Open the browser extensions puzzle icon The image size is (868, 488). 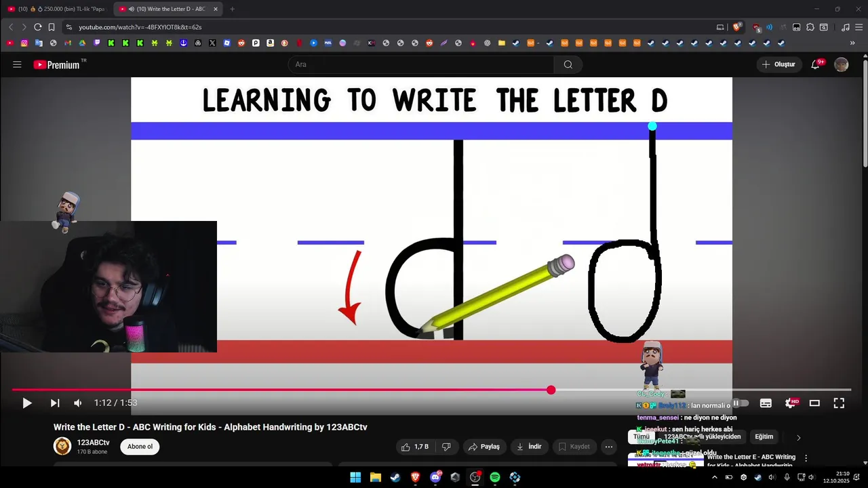pos(810,27)
